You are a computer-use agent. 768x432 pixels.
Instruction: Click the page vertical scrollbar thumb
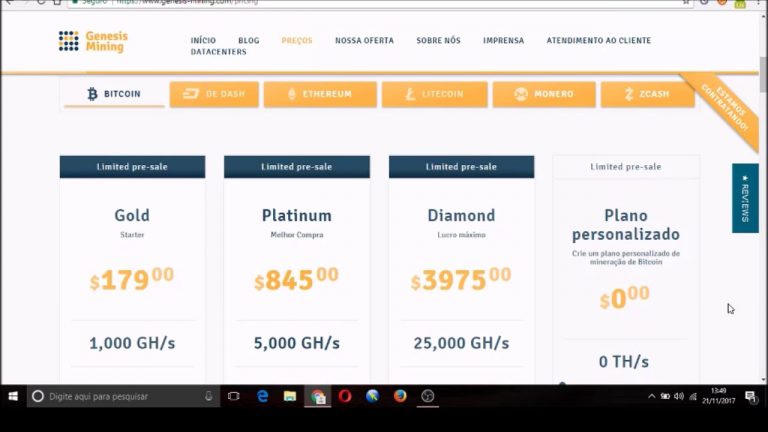coord(763,73)
